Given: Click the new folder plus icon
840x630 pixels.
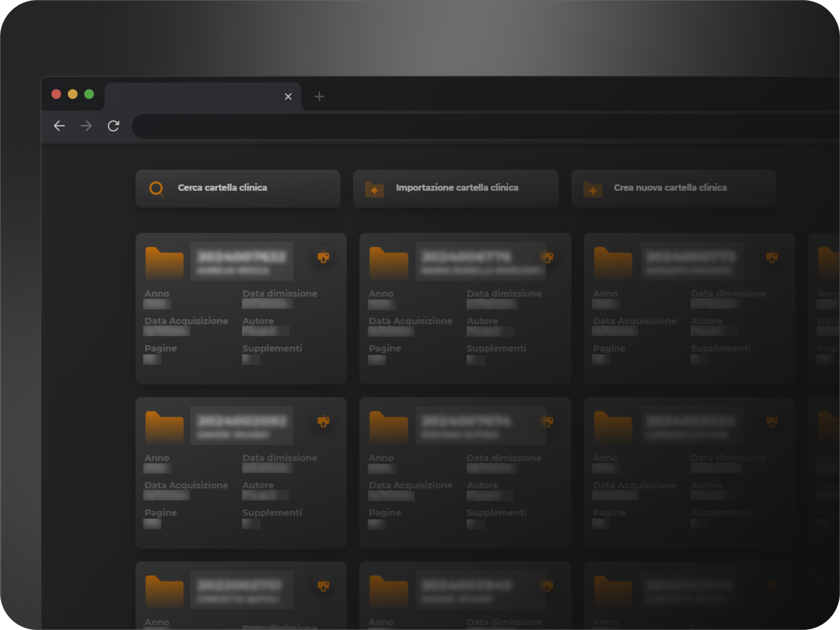Looking at the screenshot, I should pyautogui.click(x=592, y=190).
